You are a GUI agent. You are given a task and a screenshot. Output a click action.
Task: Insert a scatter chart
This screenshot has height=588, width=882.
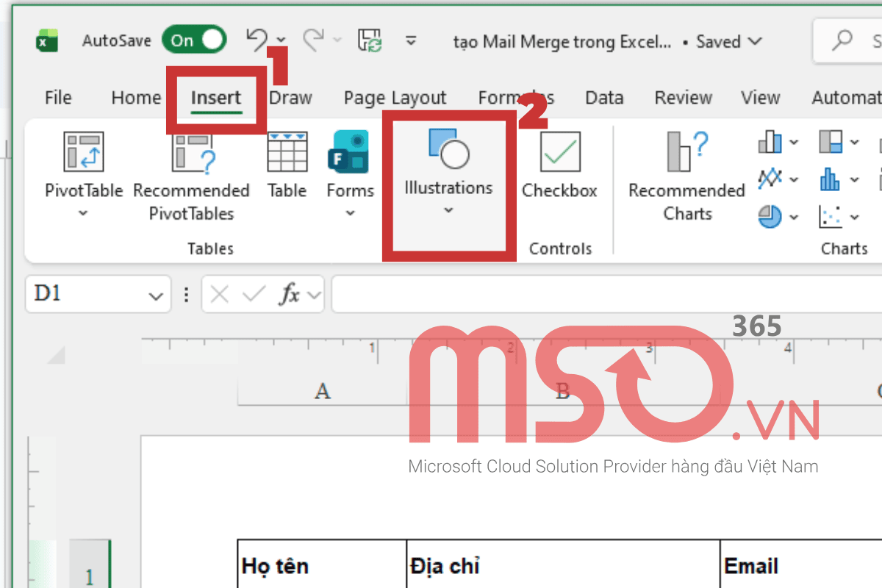click(832, 215)
